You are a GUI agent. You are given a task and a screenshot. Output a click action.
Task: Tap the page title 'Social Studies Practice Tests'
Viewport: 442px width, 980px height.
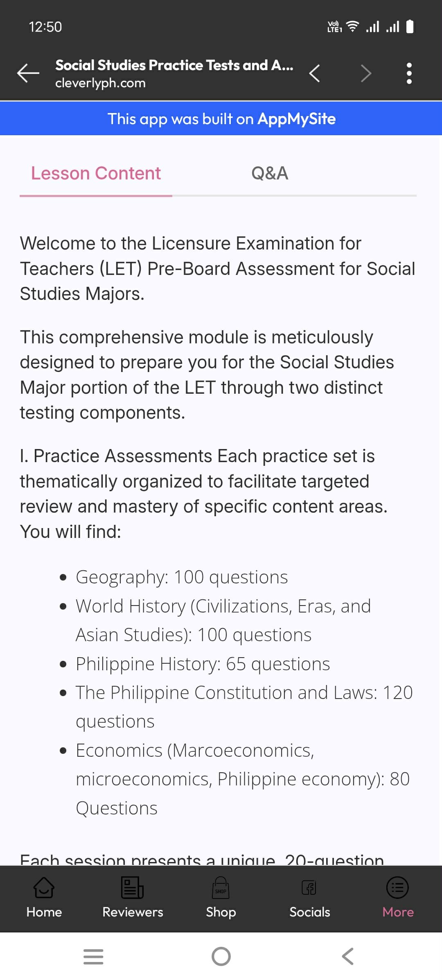coord(174,65)
